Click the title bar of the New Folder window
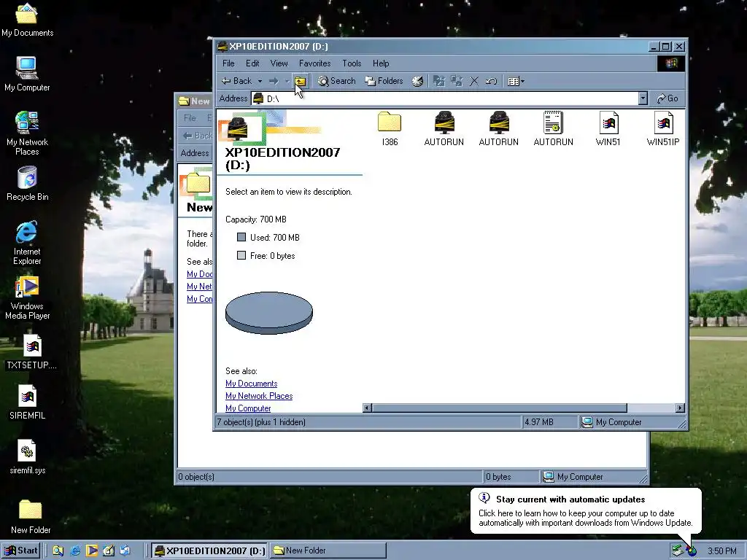Screen dimensions: 747x560 pos(194,101)
